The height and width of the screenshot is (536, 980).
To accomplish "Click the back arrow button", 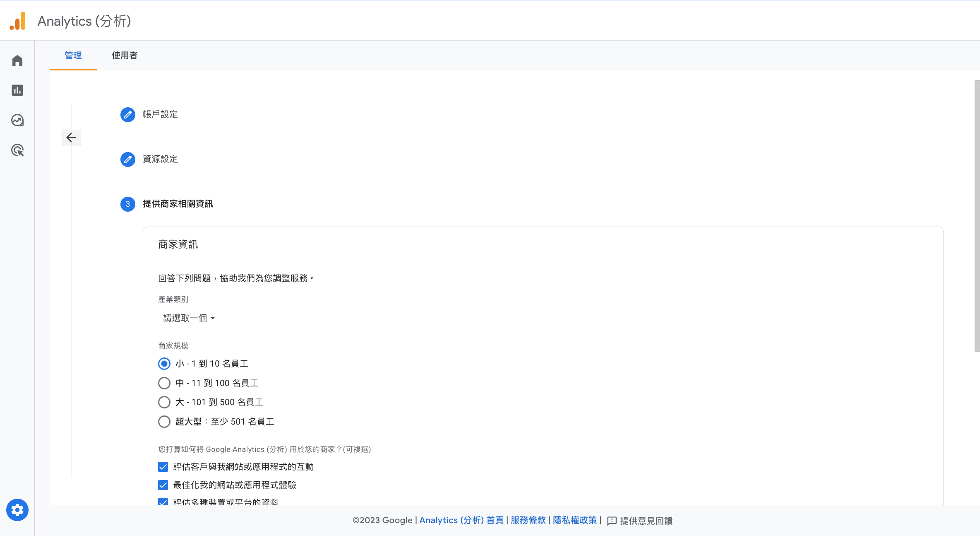I will [x=71, y=138].
